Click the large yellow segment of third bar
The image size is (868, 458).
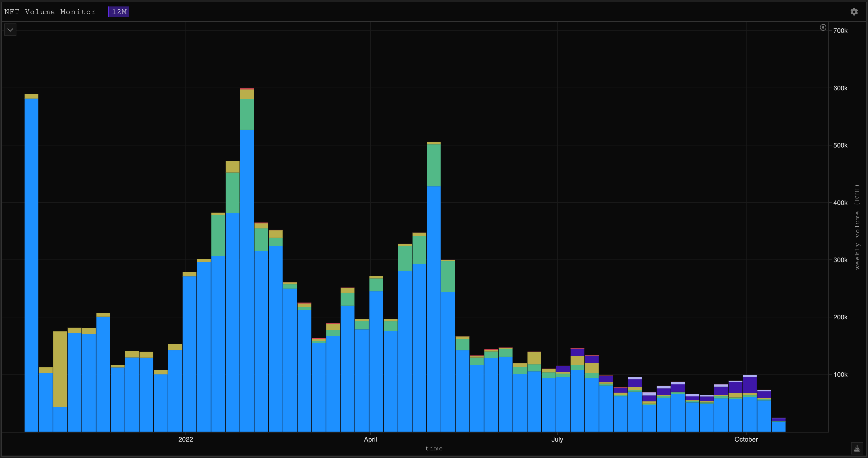point(60,369)
